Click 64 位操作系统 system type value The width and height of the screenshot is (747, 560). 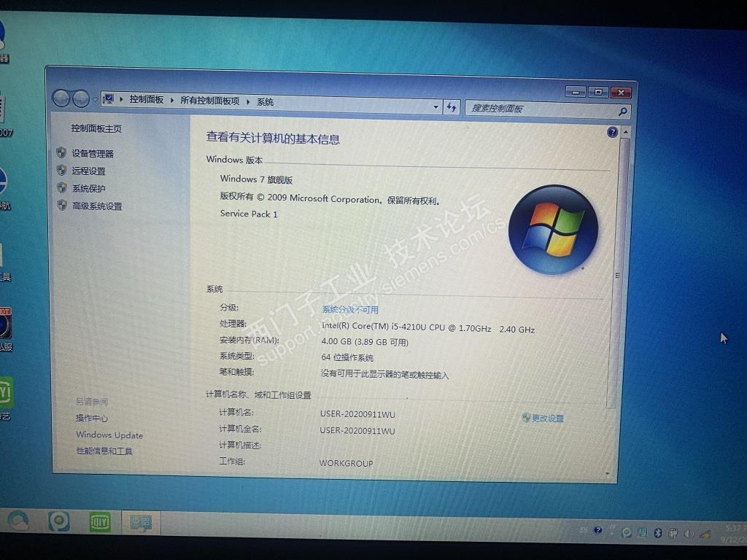[347, 357]
